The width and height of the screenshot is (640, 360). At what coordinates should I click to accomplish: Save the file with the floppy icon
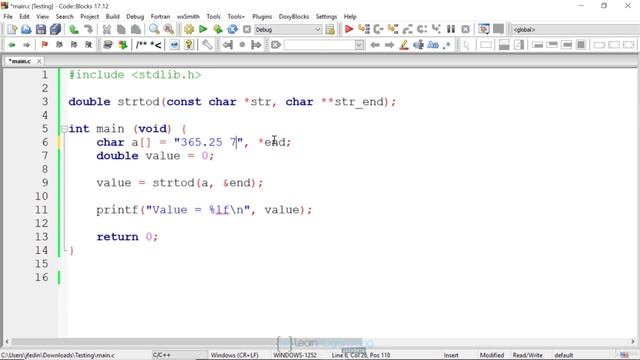click(x=41, y=29)
